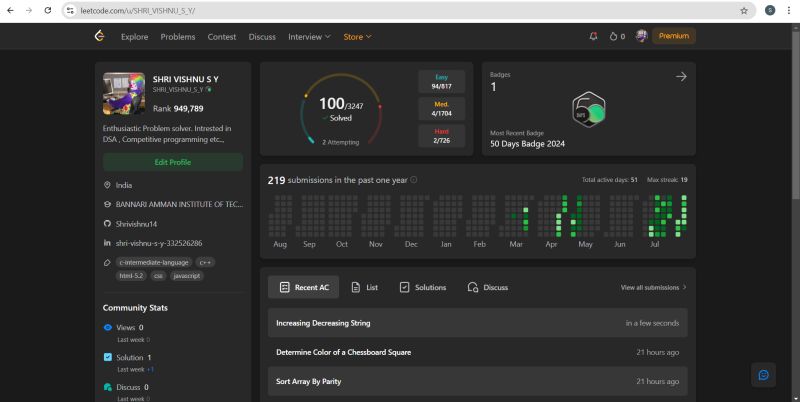Select the Med. 4/1704 stat box
The height and width of the screenshot is (402, 800).
tap(441, 109)
